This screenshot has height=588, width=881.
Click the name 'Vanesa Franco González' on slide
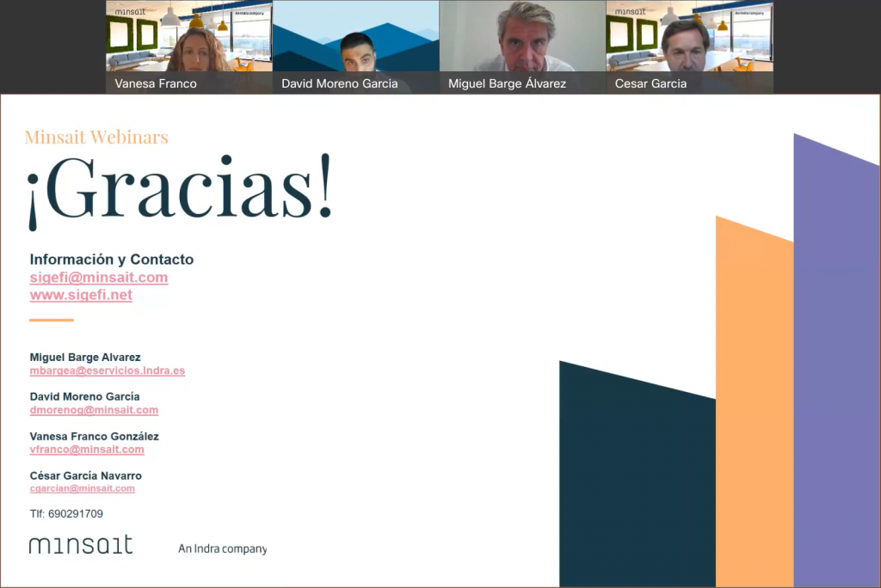click(x=95, y=437)
